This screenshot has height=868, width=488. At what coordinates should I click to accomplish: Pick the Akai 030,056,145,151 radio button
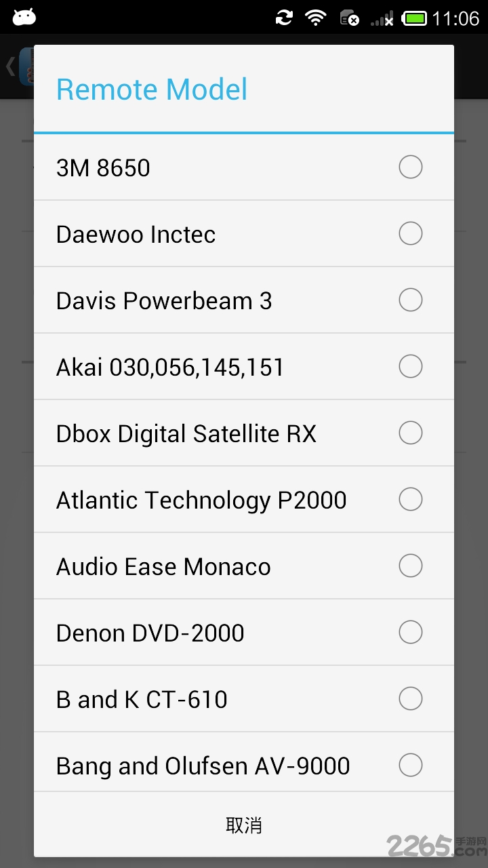point(410,366)
